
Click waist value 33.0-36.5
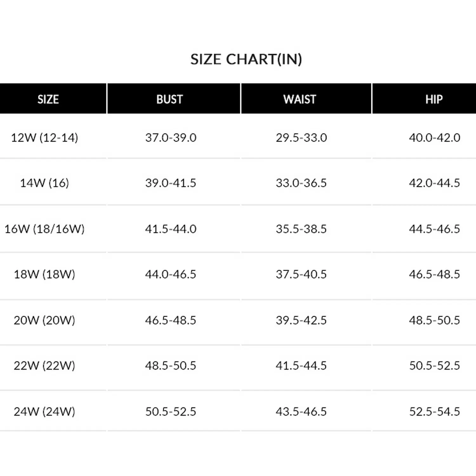tap(301, 183)
